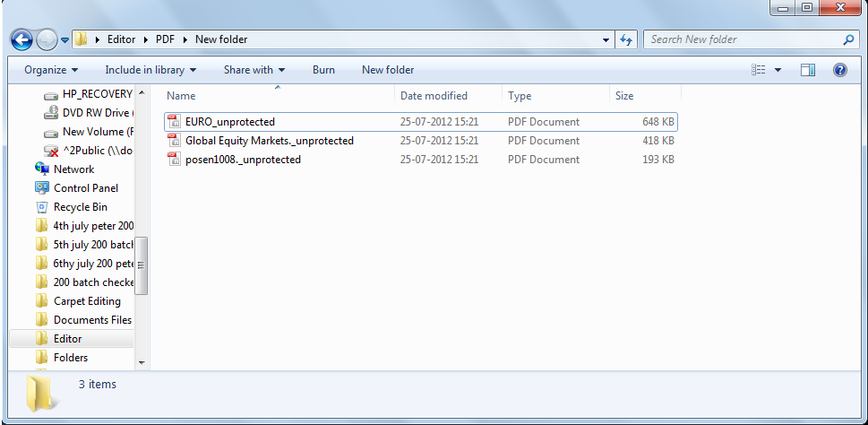Select the EURO_unprotected file name
The width and height of the screenshot is (868, 425).
(229, 122)
